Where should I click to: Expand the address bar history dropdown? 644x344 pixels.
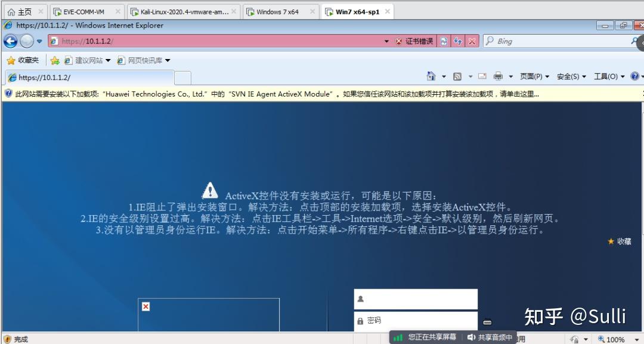pos(386,41)
